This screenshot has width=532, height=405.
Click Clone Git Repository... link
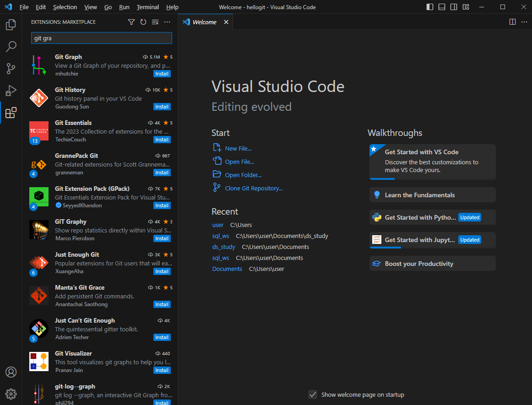click(254, 188)
